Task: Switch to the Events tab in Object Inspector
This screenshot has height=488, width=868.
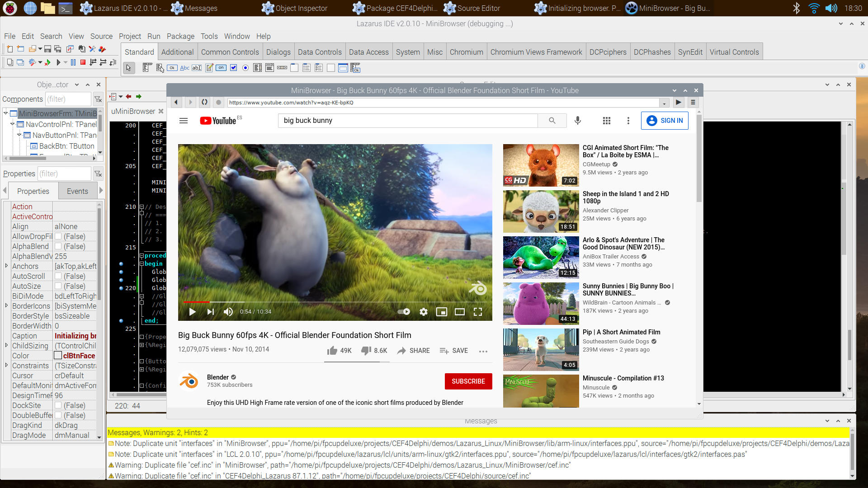Action: (x=77, y=191)
